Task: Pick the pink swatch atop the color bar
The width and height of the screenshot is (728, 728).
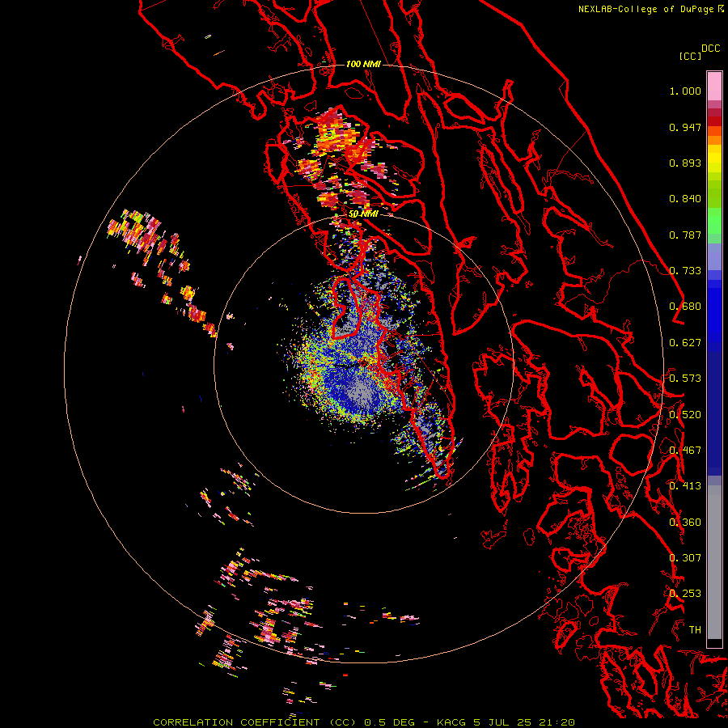Action: click(714, 86)
